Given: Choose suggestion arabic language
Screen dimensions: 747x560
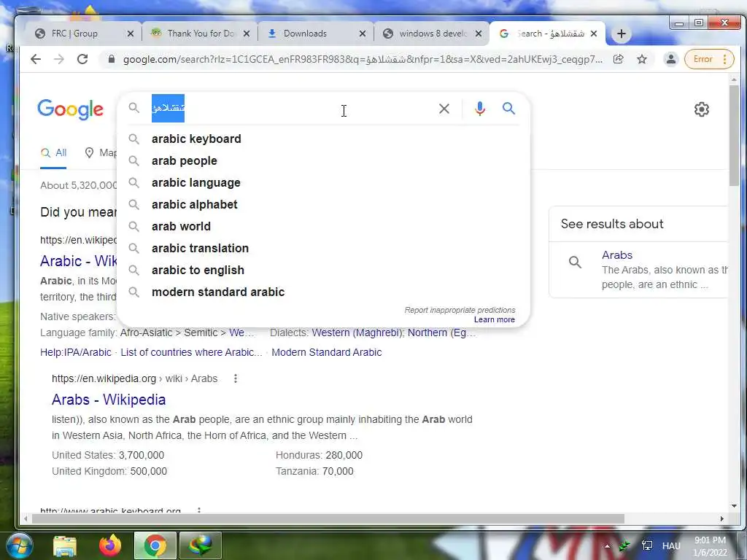Looking at the screenshot, I should point(323,182).
